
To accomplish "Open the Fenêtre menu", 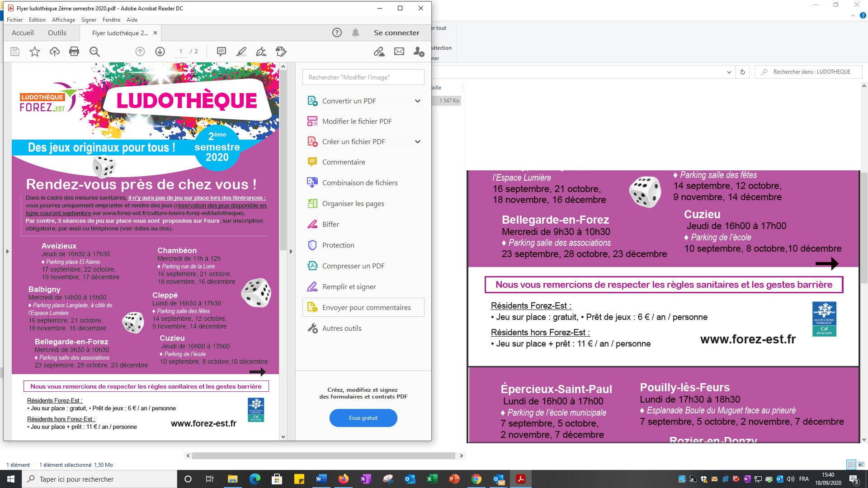I will click(111, 20).
